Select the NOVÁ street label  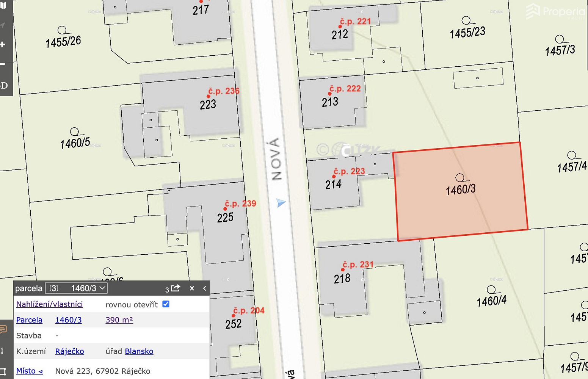(276, 159)
